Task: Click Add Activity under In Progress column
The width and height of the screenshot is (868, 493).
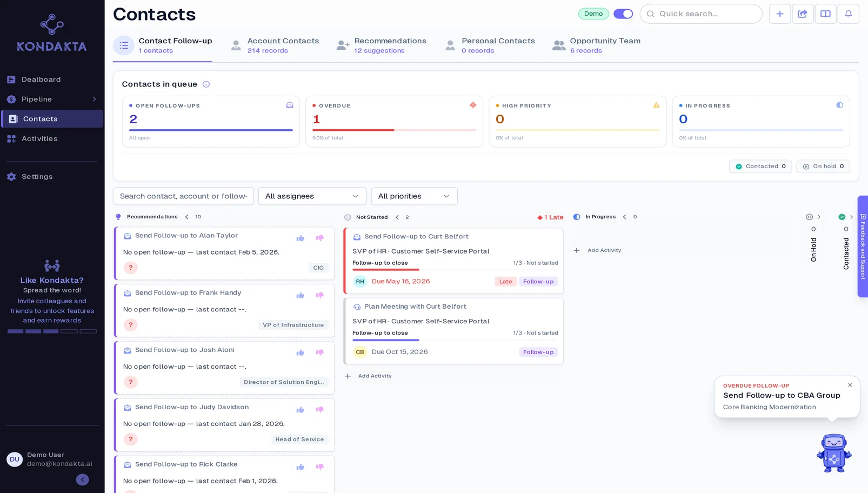Action: point(597,250)
